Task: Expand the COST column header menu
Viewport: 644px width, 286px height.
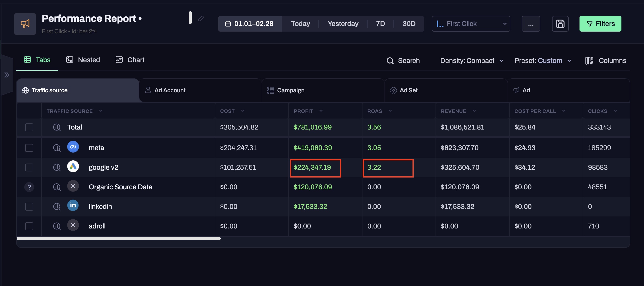Action: (x=243, y=111)
